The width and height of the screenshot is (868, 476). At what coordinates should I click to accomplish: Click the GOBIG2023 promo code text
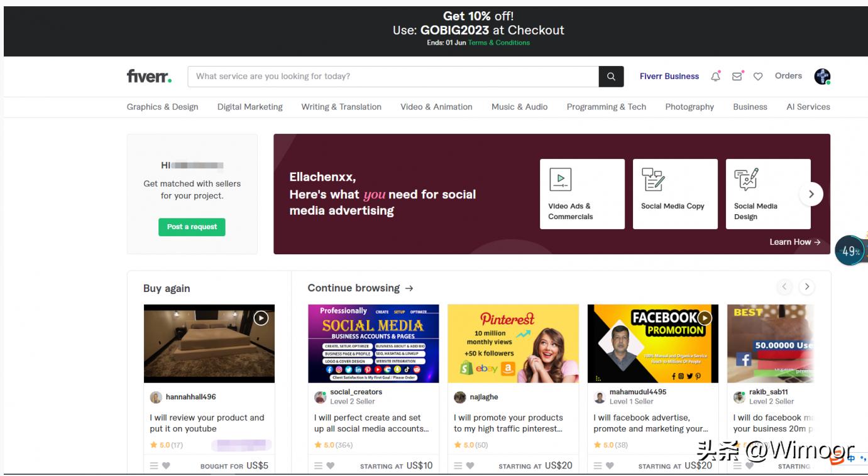454,30
